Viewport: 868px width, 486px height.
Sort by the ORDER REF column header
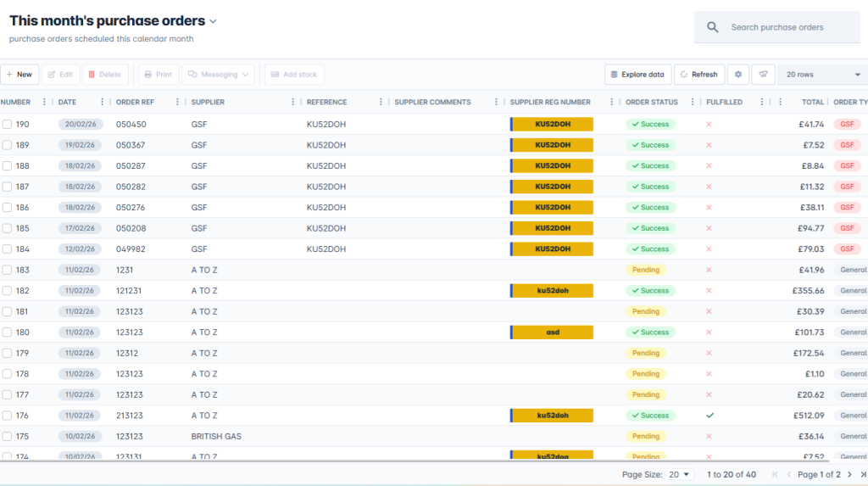135,102
